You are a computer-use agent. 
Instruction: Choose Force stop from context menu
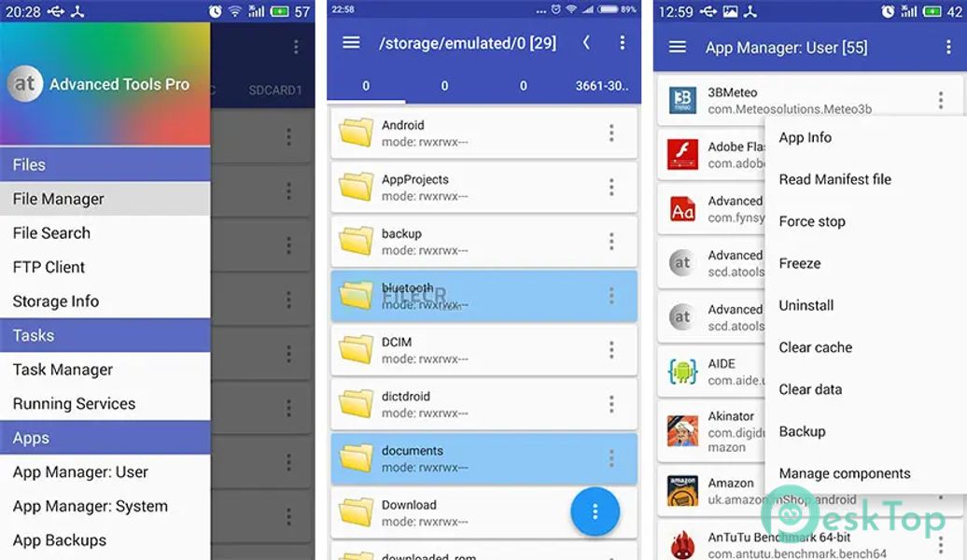point(812,221)
